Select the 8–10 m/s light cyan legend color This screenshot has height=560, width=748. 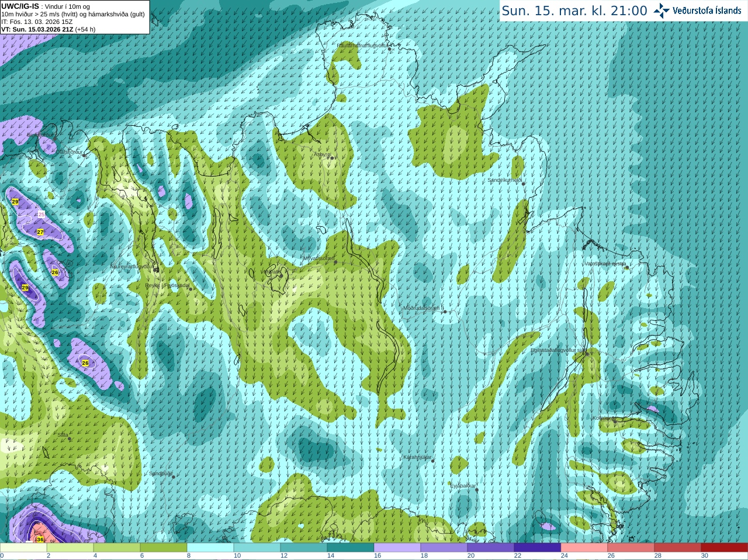pos(210,548)
